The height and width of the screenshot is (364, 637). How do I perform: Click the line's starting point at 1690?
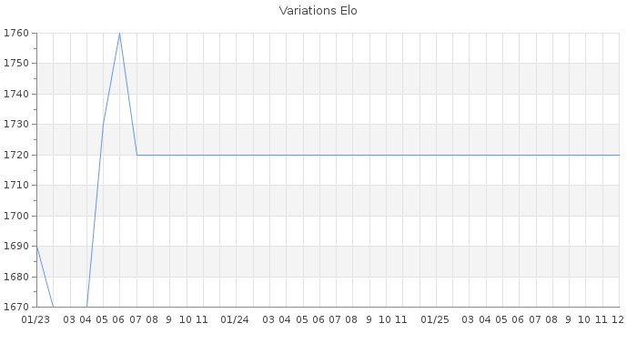[x=36, y=247]
